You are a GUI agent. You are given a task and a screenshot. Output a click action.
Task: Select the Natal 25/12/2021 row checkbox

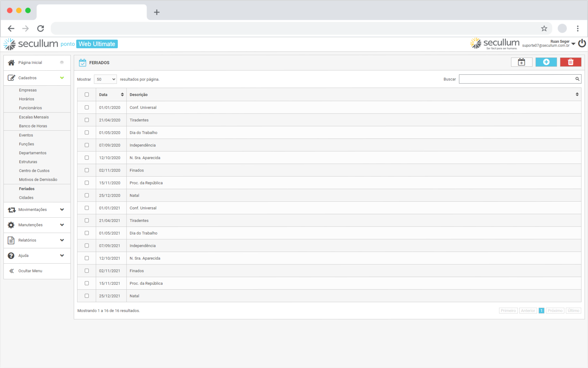point(87,296)
